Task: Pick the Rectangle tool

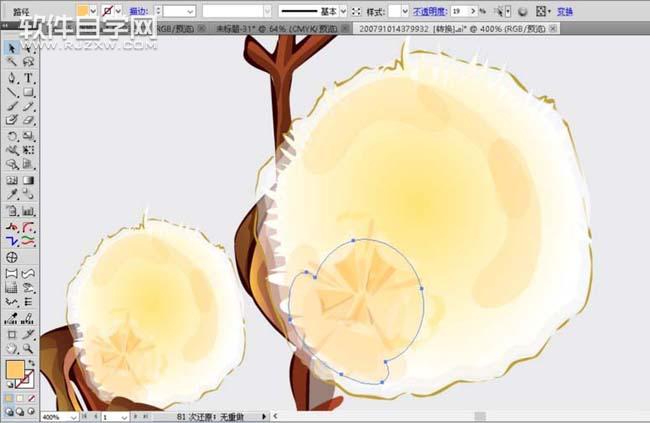Action: point(28,91)
